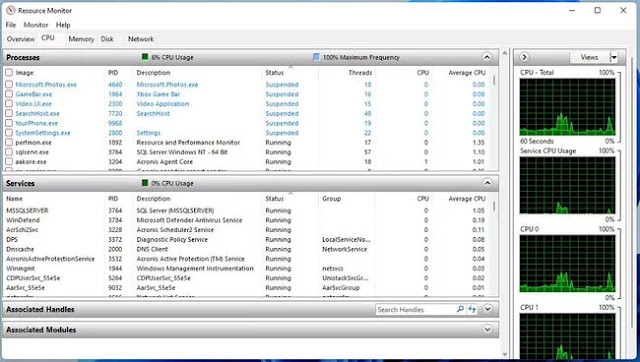640x362 pixels.
Task: Collapse the Processes section
Action: [487, 57]
